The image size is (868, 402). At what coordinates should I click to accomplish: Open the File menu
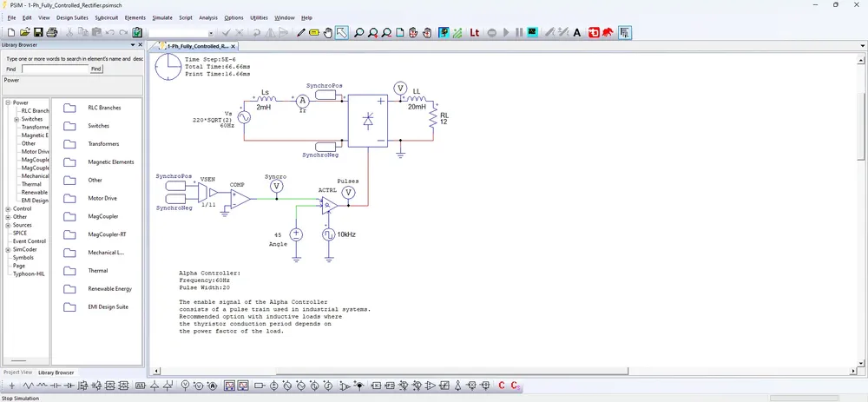click(11, 17)
